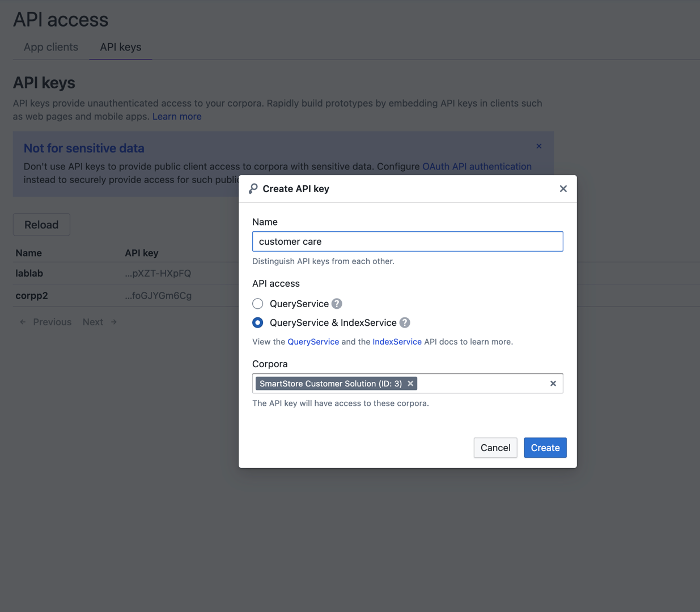Remove SmartStore Customer Solution corpus tag

pyautogui.click(x=410, y=384)
